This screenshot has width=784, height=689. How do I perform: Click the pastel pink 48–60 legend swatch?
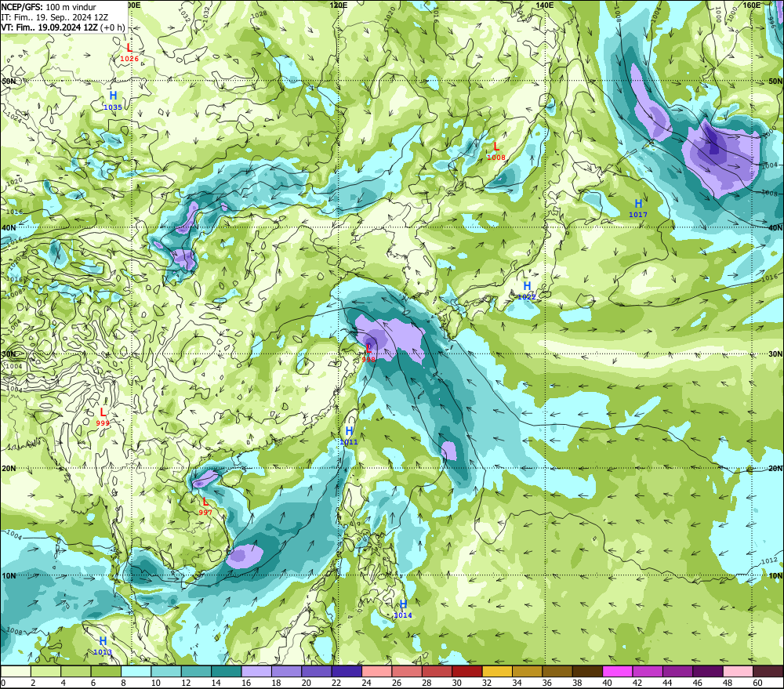(738, 671)
